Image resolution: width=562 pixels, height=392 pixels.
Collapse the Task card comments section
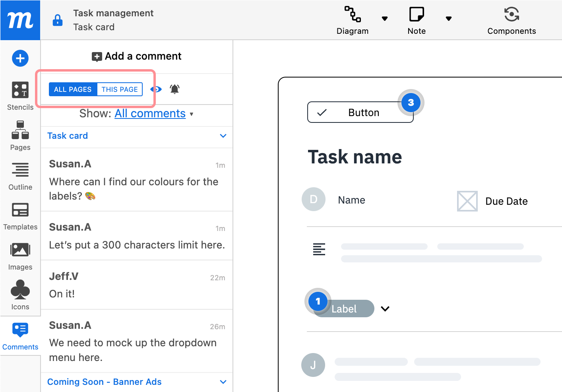coord(223,136)
